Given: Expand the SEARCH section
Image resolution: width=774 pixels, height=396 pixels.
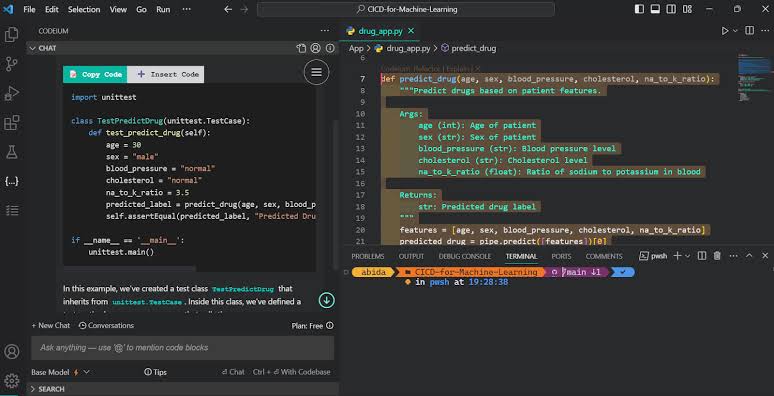Looking at the screenshot, I should (47, 389).
